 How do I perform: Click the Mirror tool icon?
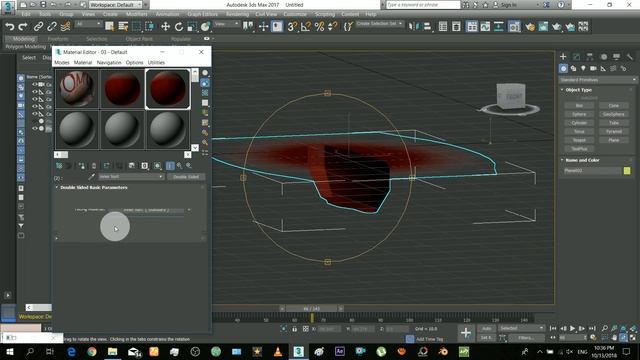coord(413,27)
